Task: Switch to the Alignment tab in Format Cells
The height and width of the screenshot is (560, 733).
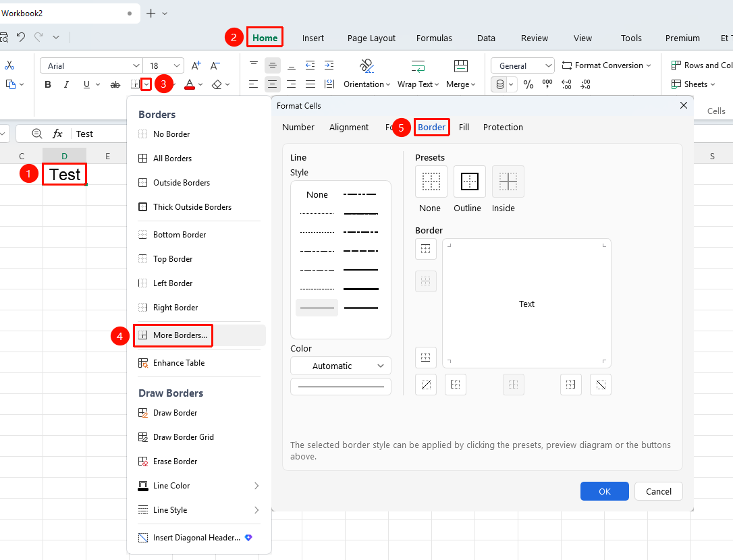Action: point(349,127)
